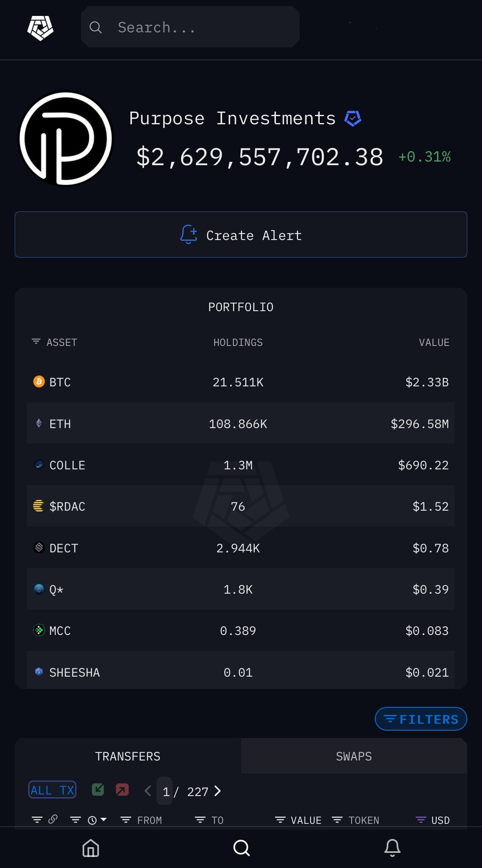Click the Search input field
Screen dimensions: 482x868
190,27
